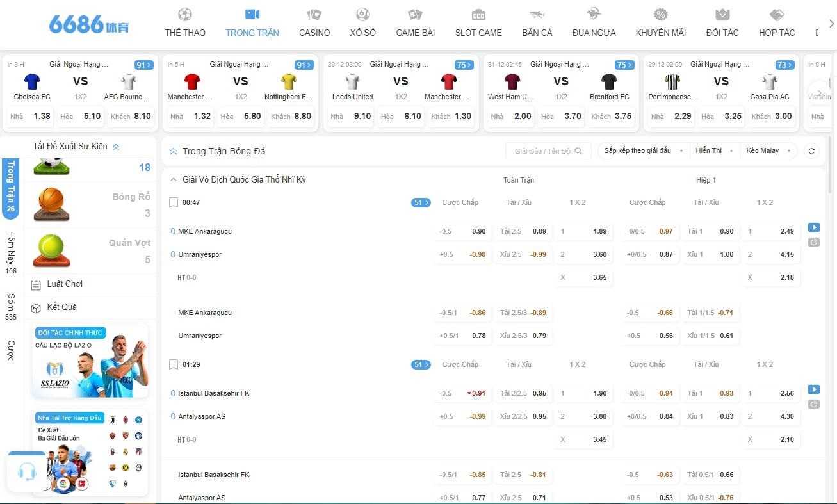Select the Hôm Nay 106 side tab

[x=11, y=253]
